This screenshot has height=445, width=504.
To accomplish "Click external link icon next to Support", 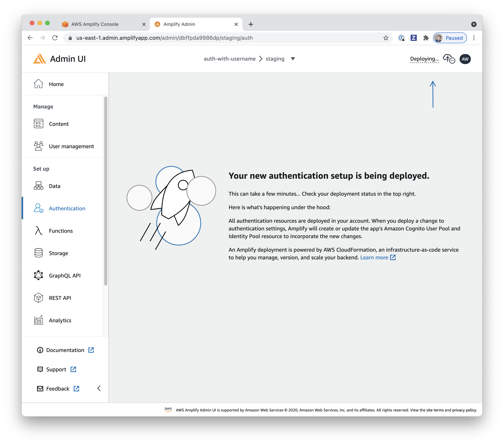I will click(x=73, y=369).
